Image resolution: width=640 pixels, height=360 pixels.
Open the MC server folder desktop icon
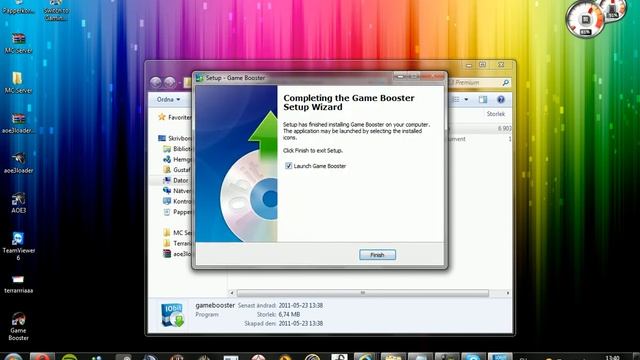coord(18,83)
